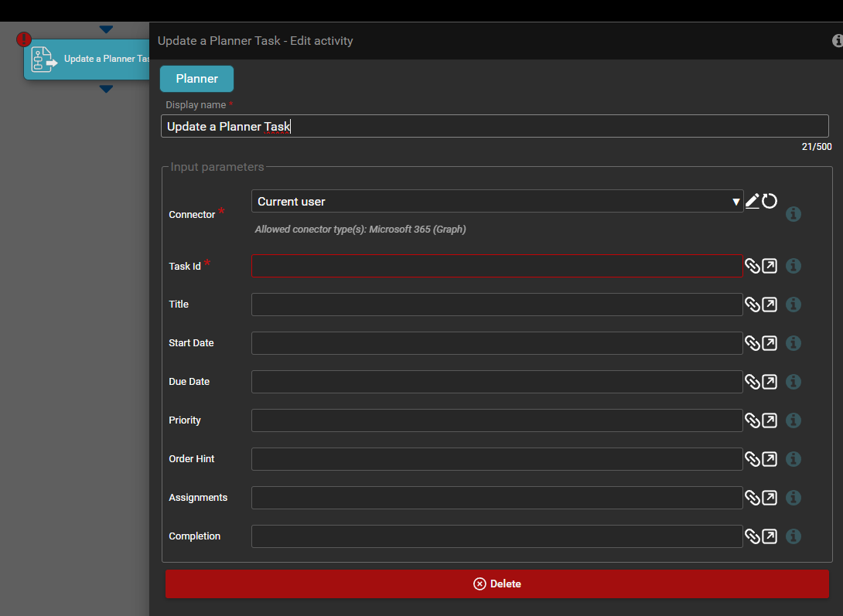This screenshot has height=616, width=843.
Task: Show info icon for Connector parameter
Action: point(793,214)
